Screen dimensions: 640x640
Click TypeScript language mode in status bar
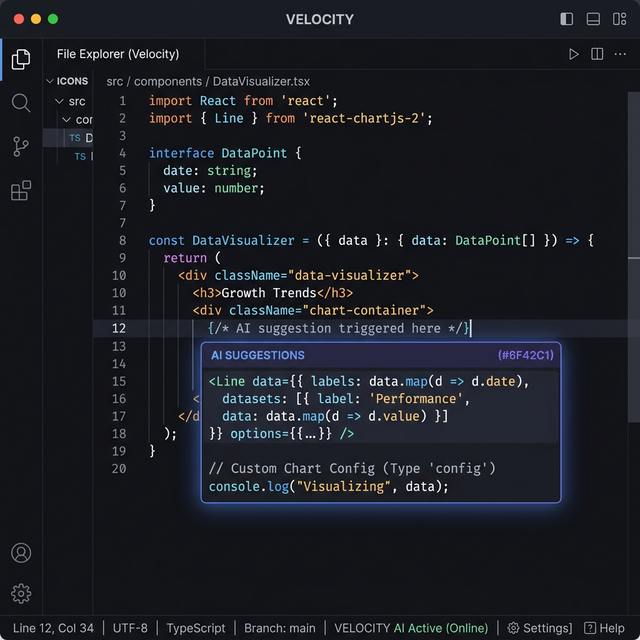click(x=196, y=628)
